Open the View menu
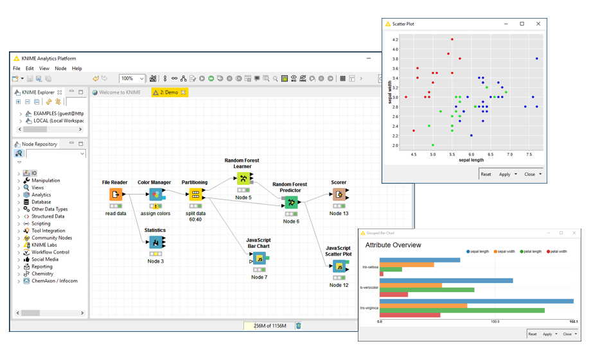 44,68
